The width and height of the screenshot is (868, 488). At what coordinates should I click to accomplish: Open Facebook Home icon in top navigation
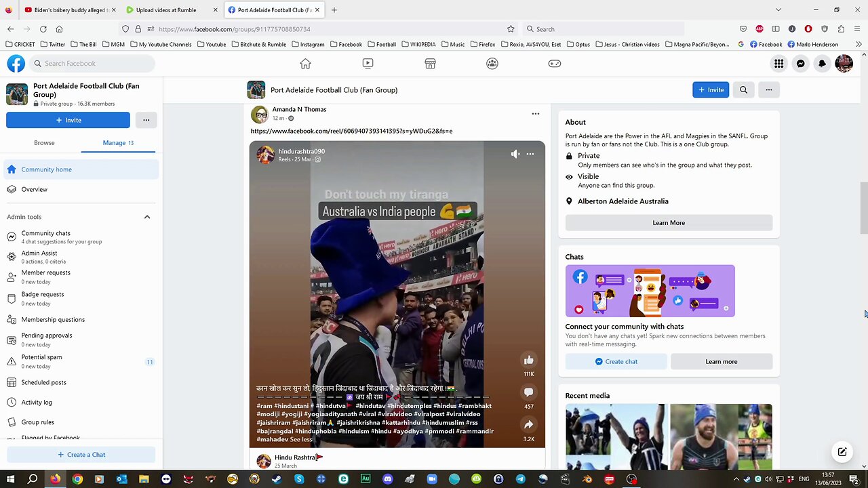305,63
